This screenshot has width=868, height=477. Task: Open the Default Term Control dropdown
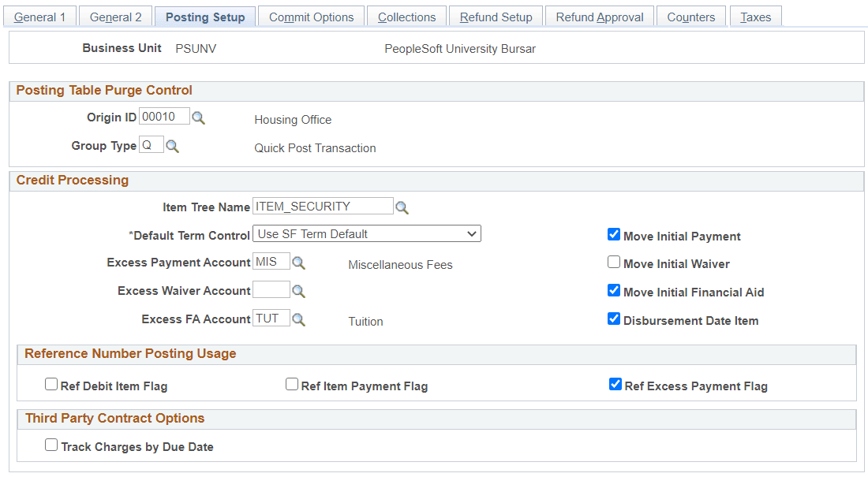coord(366,233)
